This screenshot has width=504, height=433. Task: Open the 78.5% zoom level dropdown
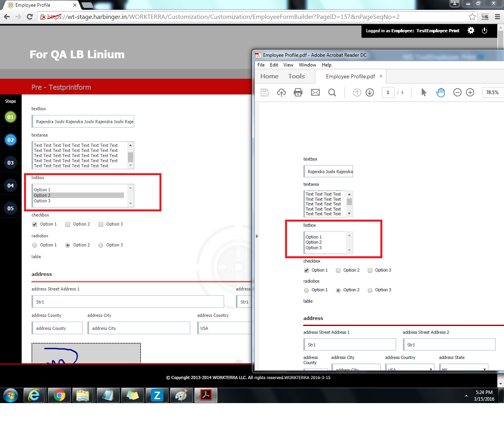pyautogui.click(x=493, y=93)
